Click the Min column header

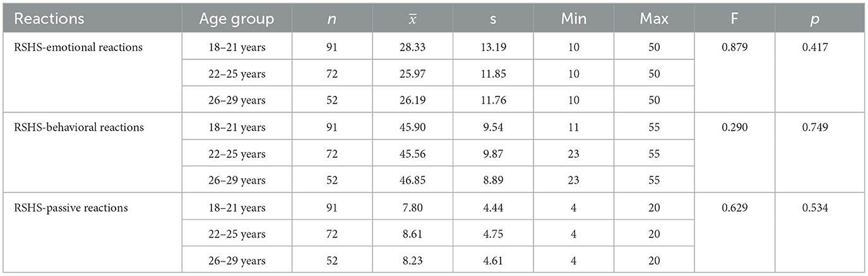[x=574, y=20]
